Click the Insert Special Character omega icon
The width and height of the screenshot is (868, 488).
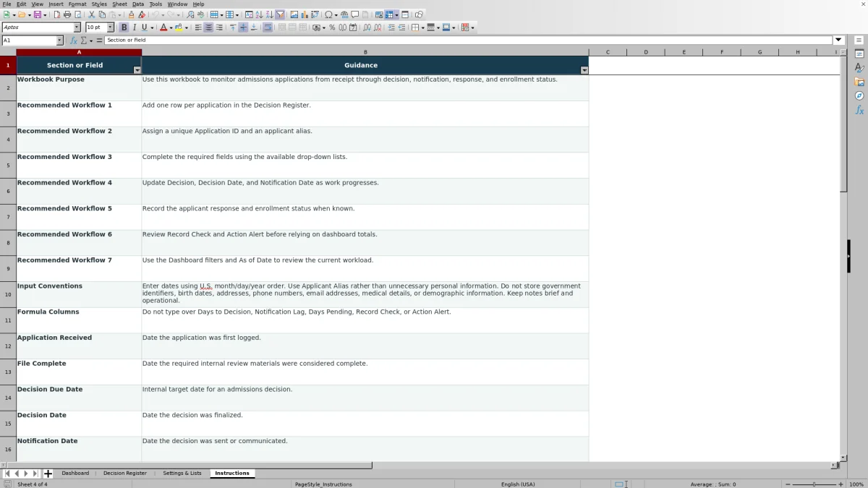point(328,14)
